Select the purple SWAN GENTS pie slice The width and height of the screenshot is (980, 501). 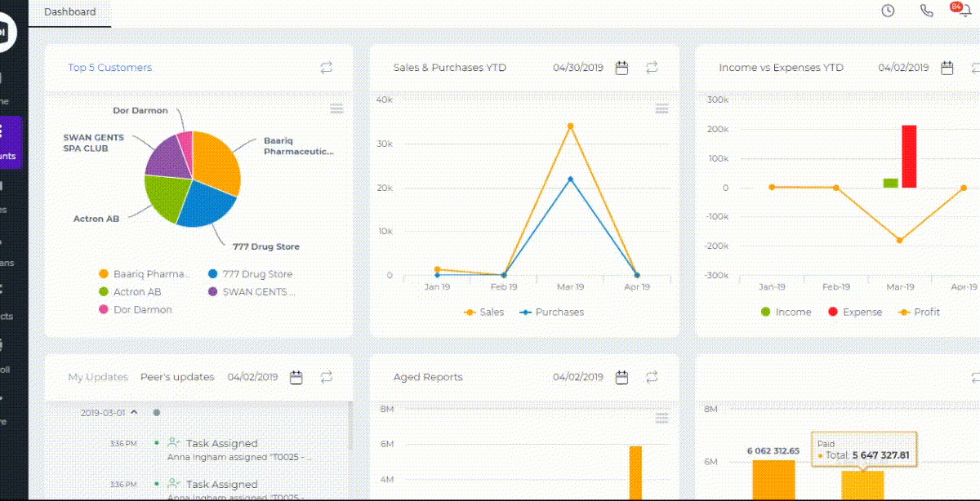(x=167, y=158)
